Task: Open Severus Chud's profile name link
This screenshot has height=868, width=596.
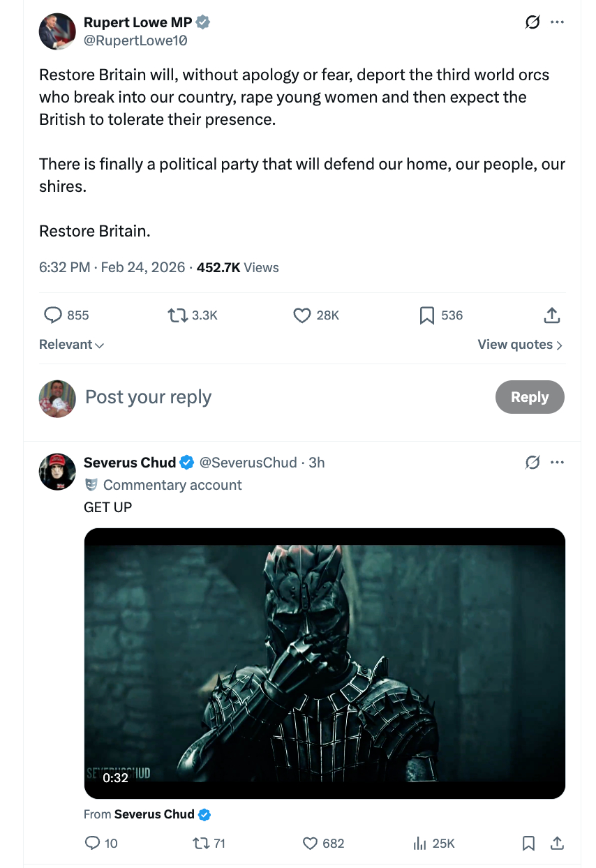Action: tap(130, 462)
